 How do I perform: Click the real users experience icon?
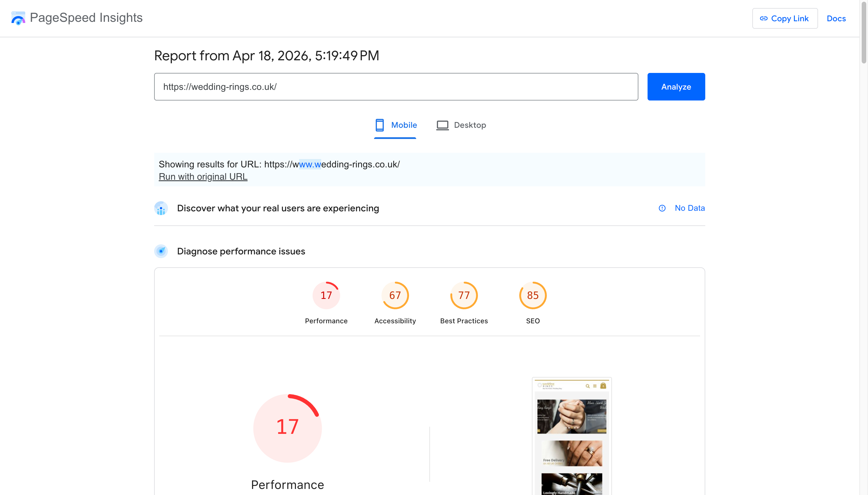[161, 208]
